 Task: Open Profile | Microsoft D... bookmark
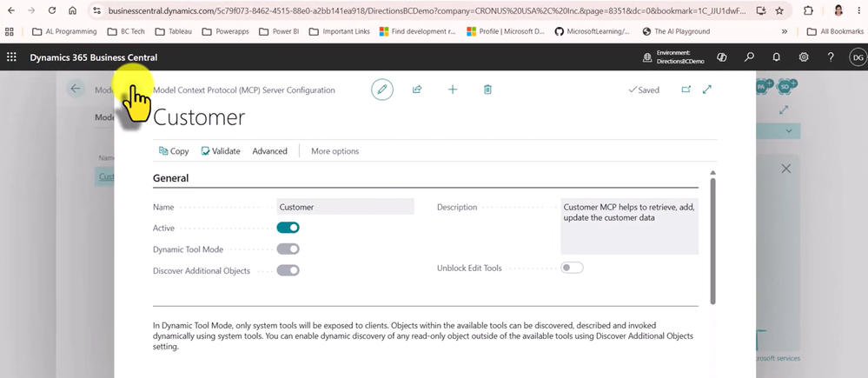[x=506, y=31]
